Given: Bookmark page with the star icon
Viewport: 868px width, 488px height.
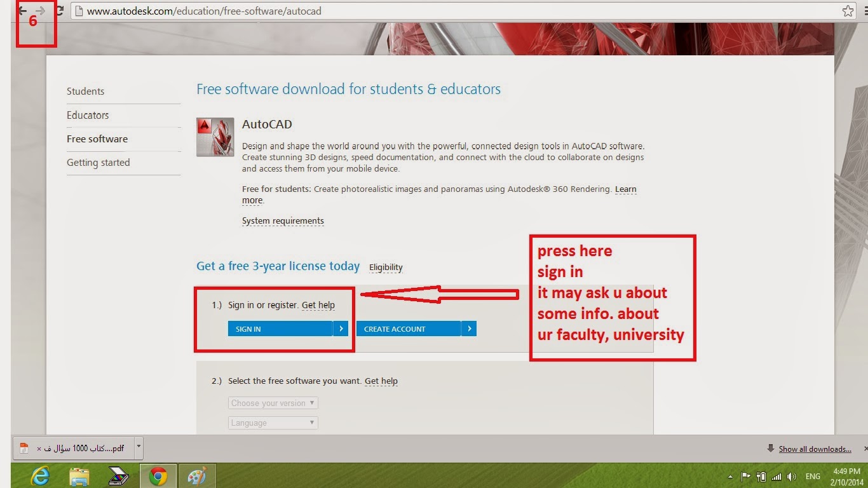Looking at the screenshot, I should pos(848,11).
